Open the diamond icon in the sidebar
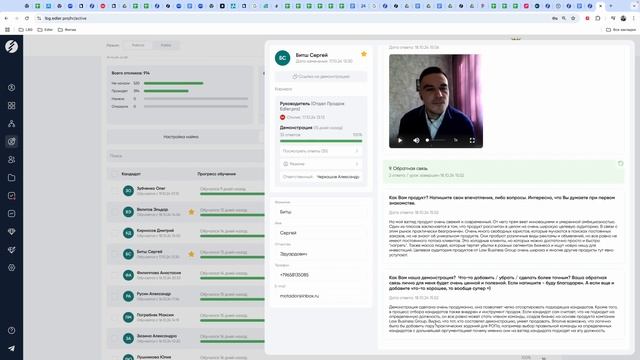The width and height of the screenshot is (640, 360). click(x=11, y=231)
